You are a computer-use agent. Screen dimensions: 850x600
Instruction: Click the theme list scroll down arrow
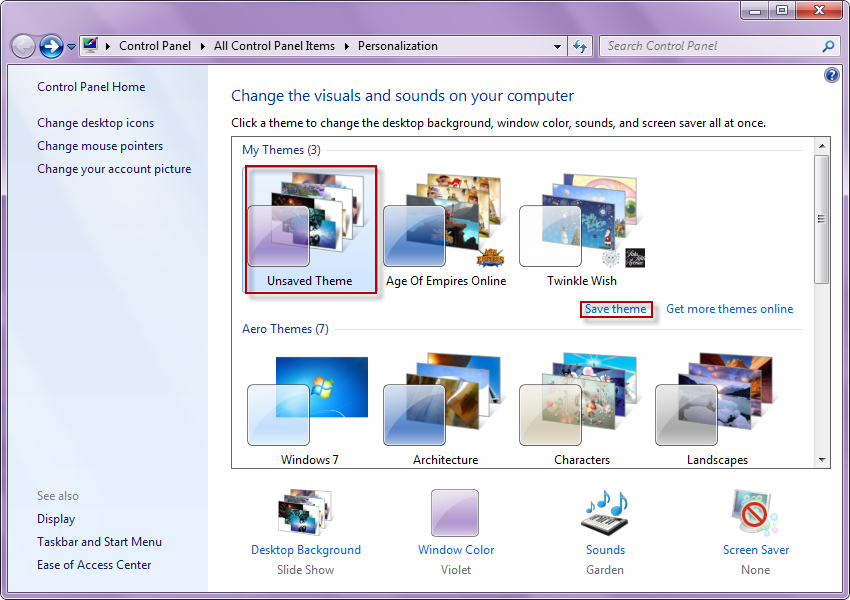[822, 460]
